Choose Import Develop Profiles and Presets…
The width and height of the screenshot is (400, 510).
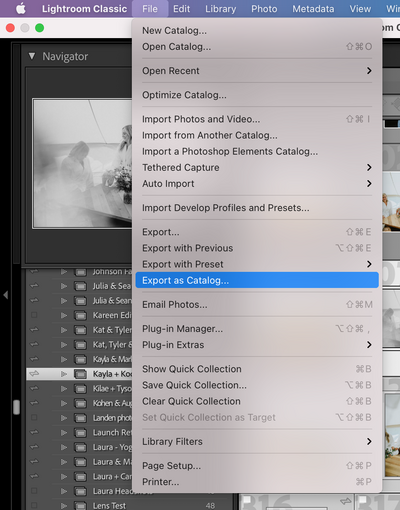(x=257, y=208)
